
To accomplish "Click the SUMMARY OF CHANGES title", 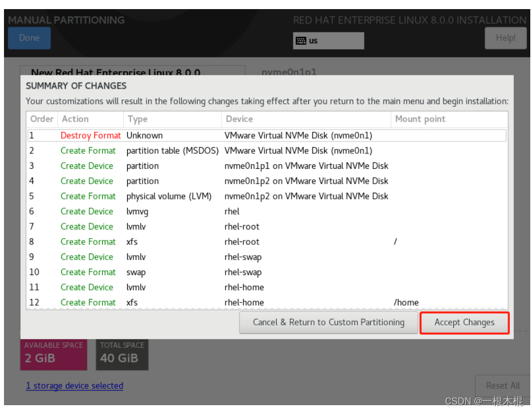I will [76, 86].
